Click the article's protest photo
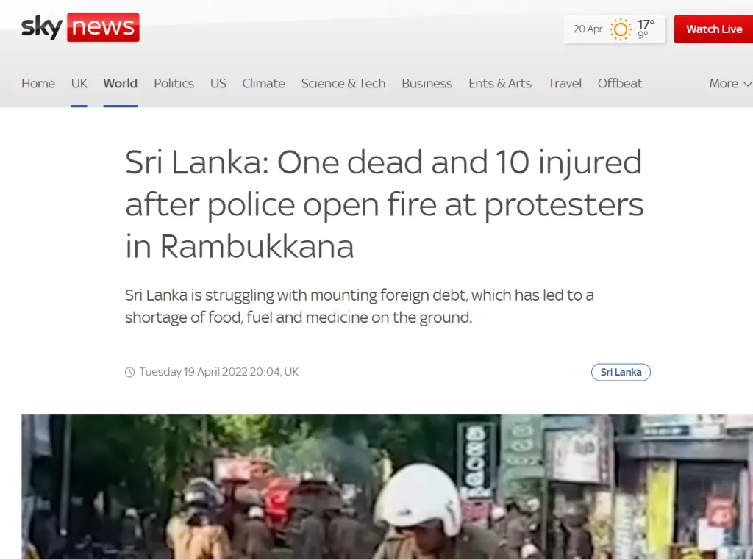 (387, 487)
